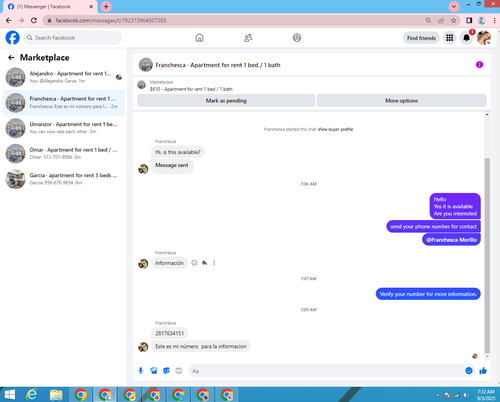Open Alejandro apartment conversation

(x=63, y=77)
